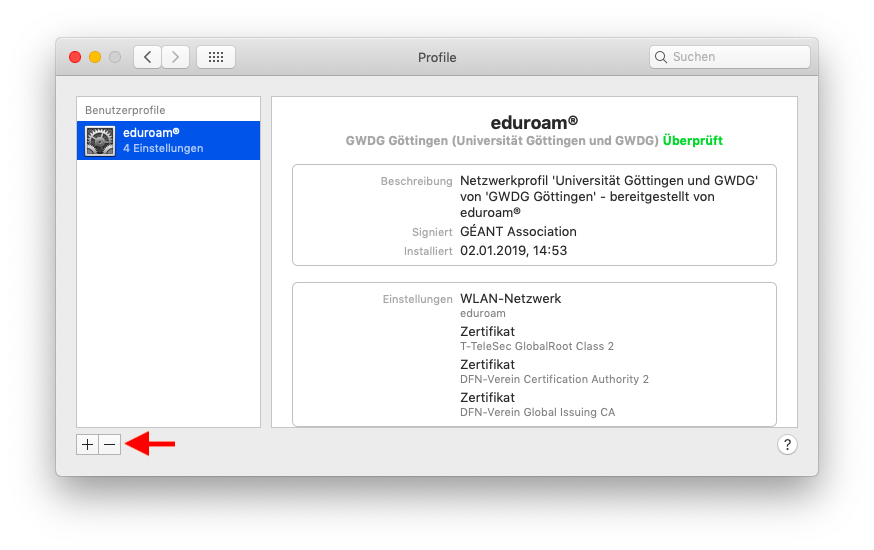Click the eduroam profile gear icon
The width and height of the screenshot is (874, 550).
pyautogui.click(x=100, y=140)
